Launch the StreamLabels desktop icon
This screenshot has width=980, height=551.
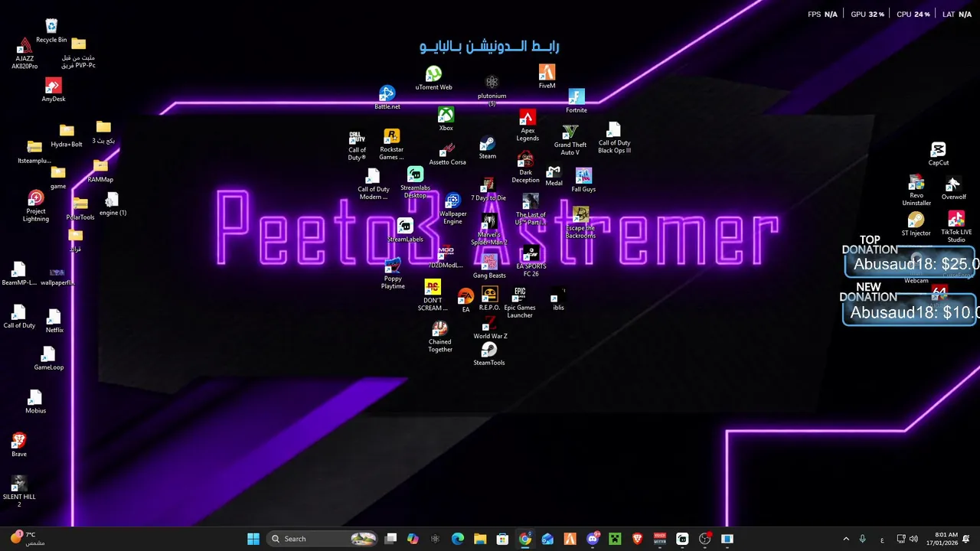pyautogui.click(x=405, y=230)
